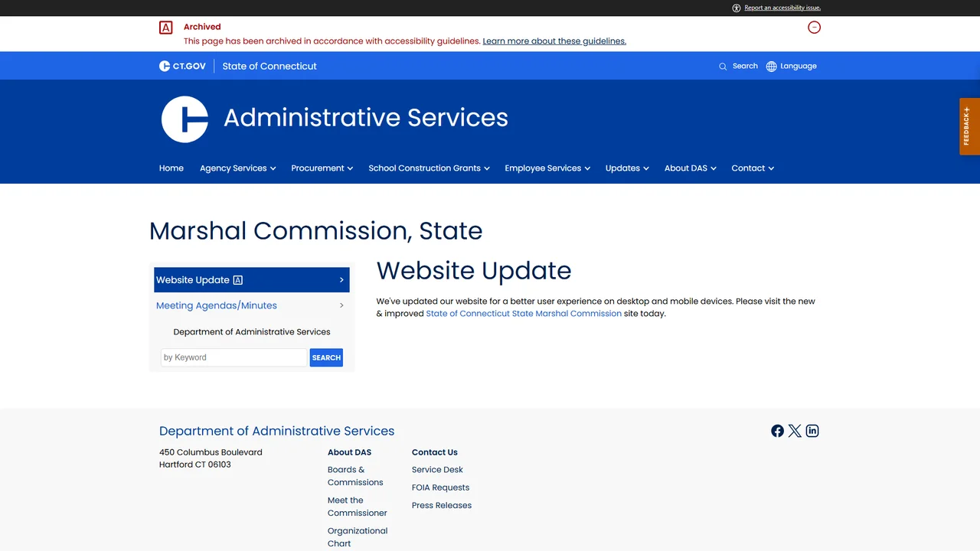Click the 'State of Connecticut' header text
The image size is (980, 551).
269,67
